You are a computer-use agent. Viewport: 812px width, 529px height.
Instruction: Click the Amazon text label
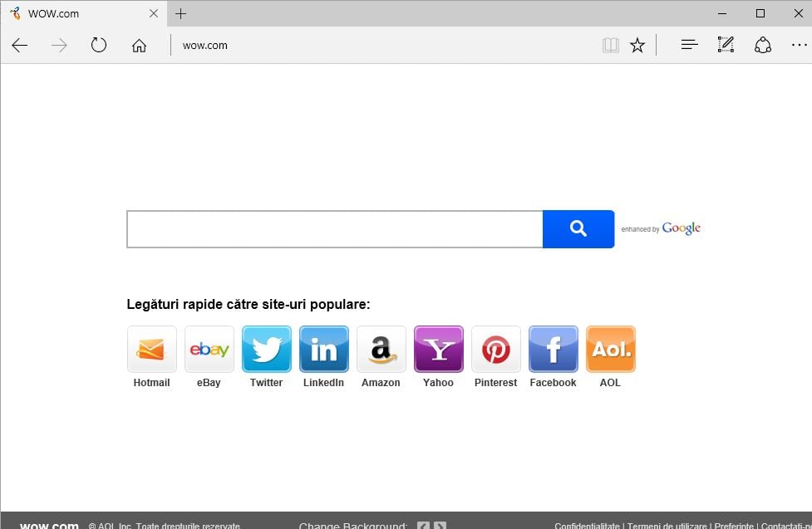click(381, 383)
